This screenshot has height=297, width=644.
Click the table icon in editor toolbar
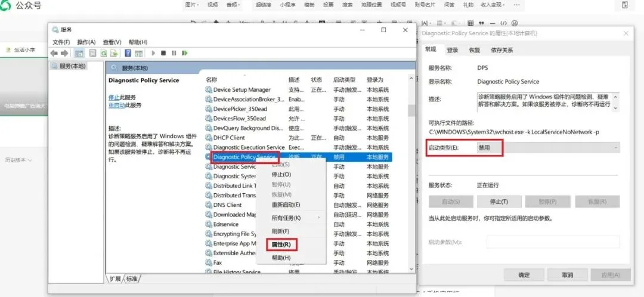tap(470, 23)
